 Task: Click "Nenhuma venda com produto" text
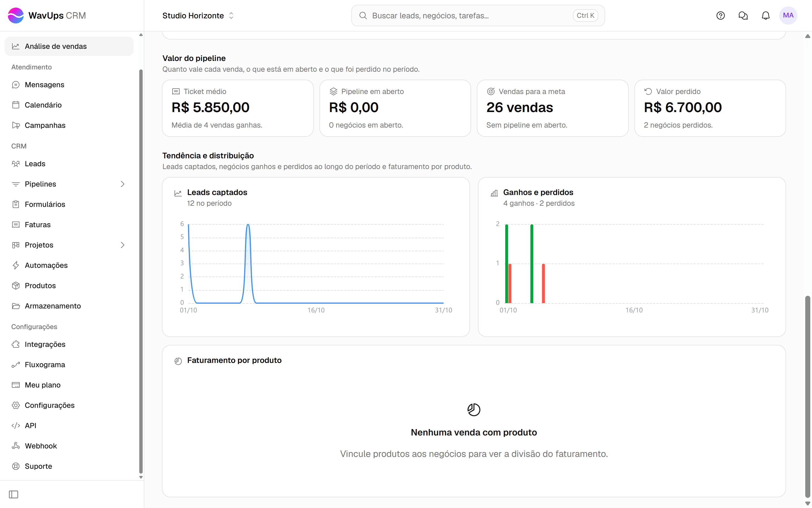[x=474, y=432]
